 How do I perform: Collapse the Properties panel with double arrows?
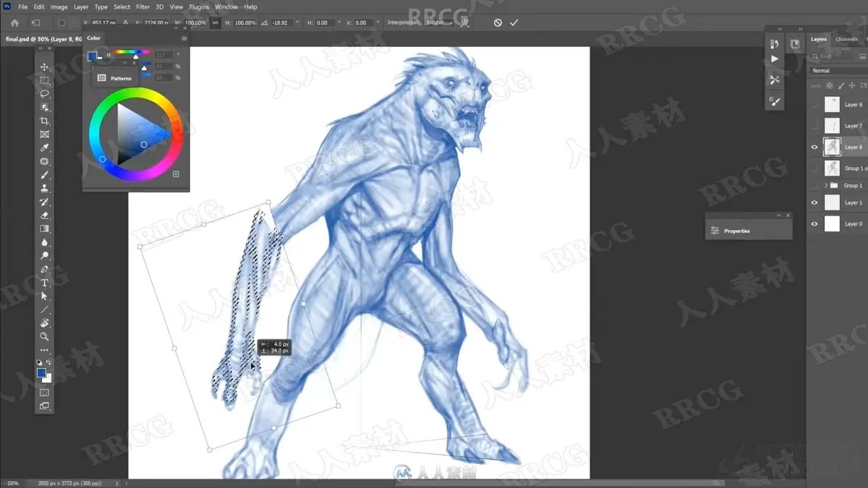point(779,215)
